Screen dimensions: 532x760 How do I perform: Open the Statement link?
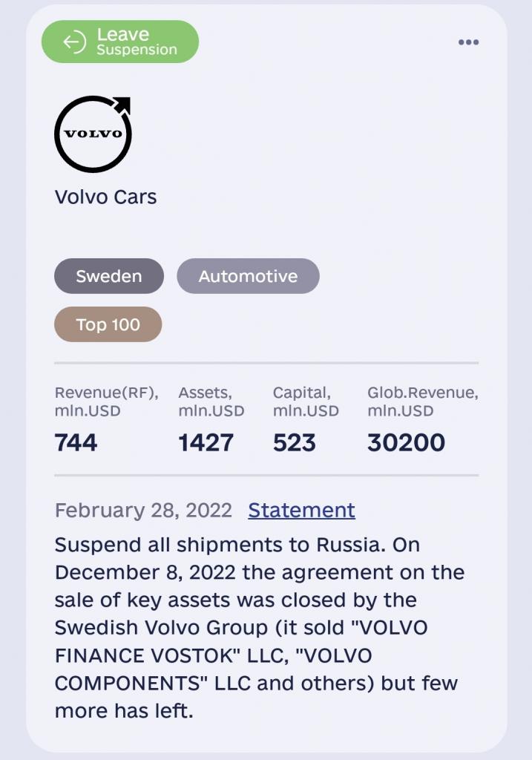301,511
